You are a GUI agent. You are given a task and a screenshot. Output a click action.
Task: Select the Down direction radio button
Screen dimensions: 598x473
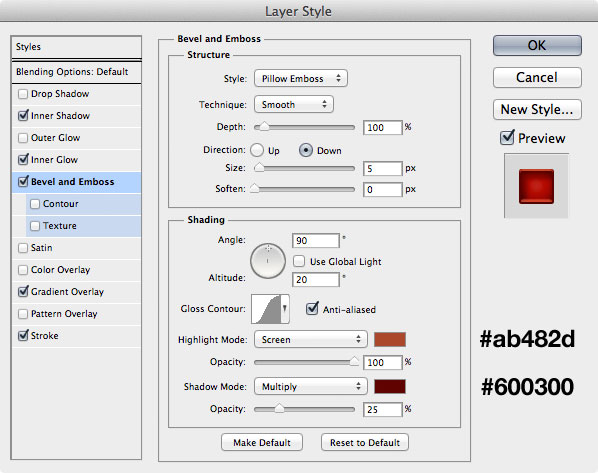click(x=305, y=150)
